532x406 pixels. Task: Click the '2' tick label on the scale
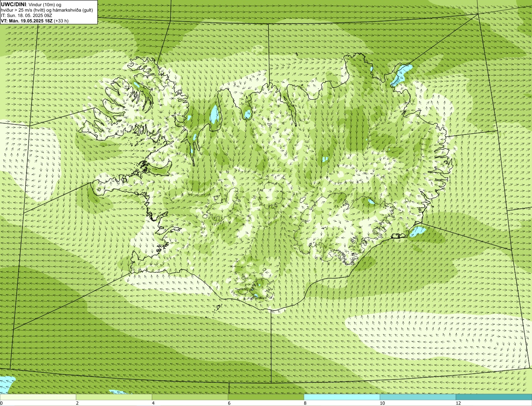(77, 403)
